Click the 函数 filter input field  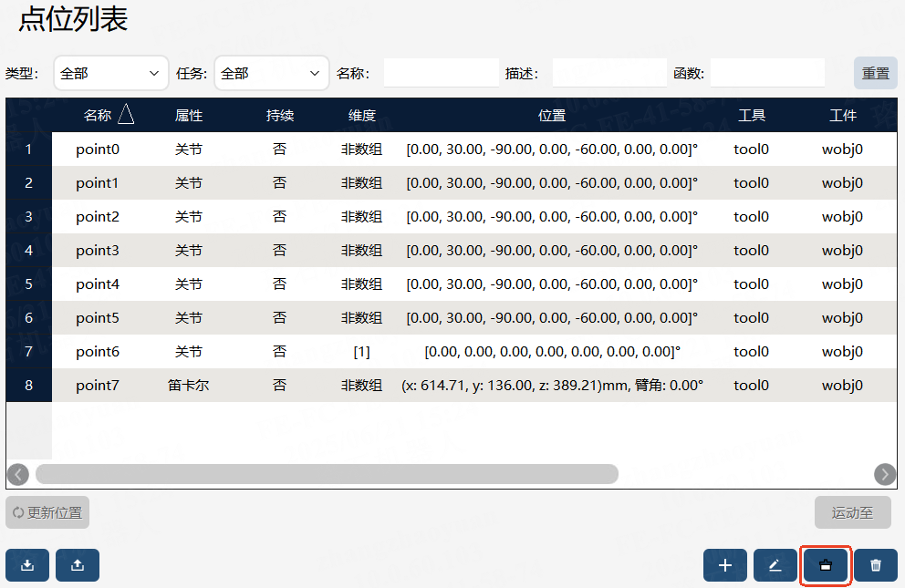tap(767, 73)
